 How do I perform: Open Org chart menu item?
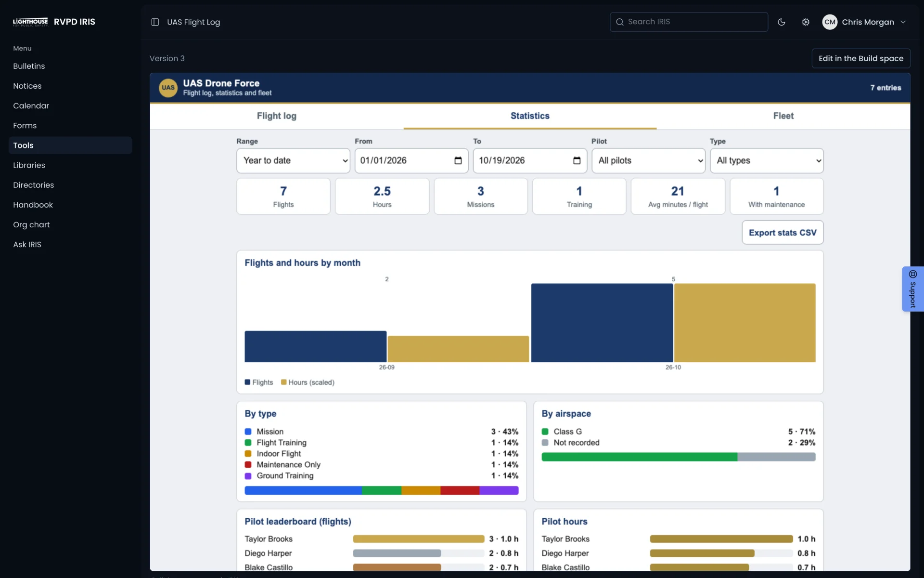[x=70, y=224]
